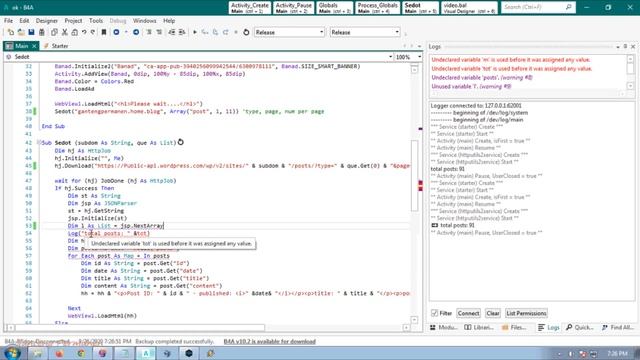Screen dimensions: 640x360
Task: Open the backward navigation history dropdown arrow
Action: [x=126, y=32]
